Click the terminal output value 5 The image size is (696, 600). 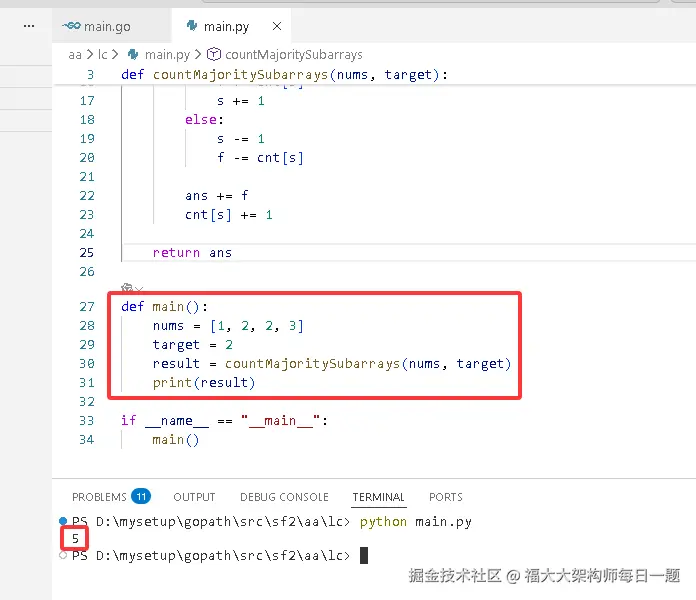click(x=75, y=538)
